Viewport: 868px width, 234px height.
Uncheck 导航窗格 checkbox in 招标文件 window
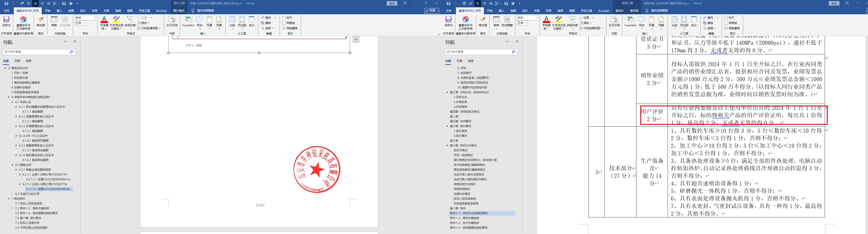(x=726, y=28)
